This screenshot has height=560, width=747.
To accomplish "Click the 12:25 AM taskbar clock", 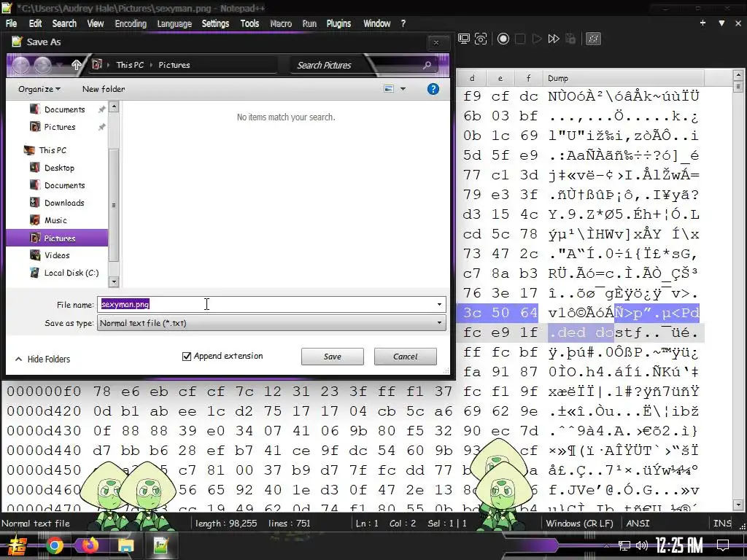I will click(679, 545).
